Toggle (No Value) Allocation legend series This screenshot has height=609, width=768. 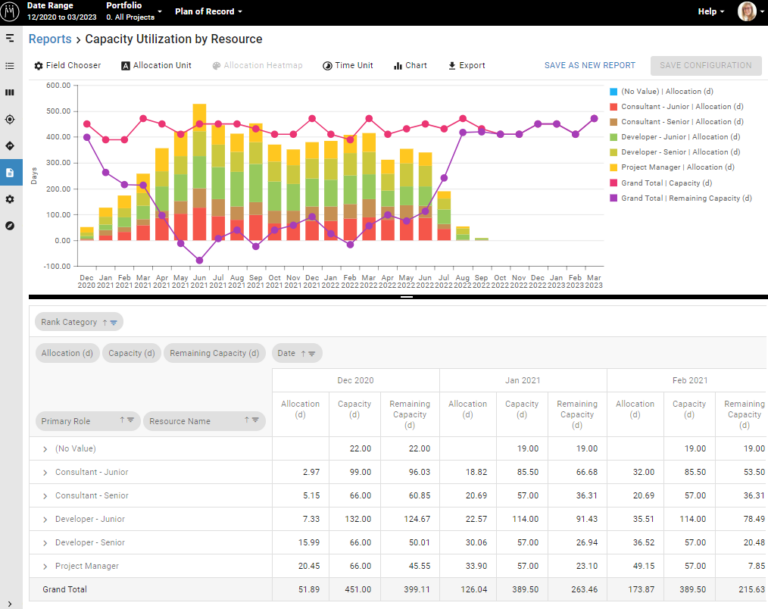661,91
